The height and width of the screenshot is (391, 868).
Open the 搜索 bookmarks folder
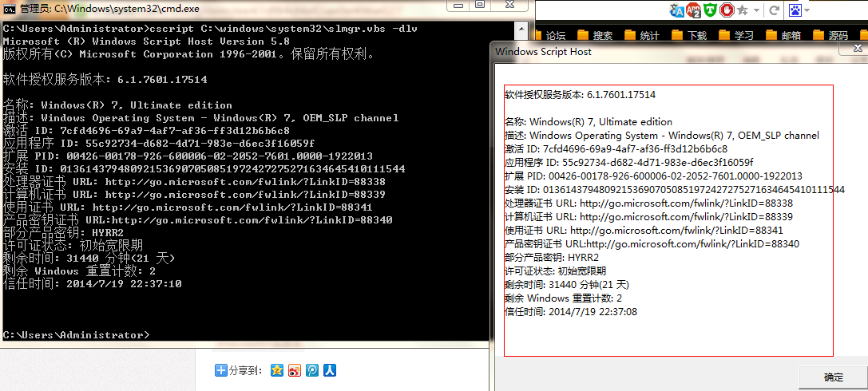coord(595,35)
